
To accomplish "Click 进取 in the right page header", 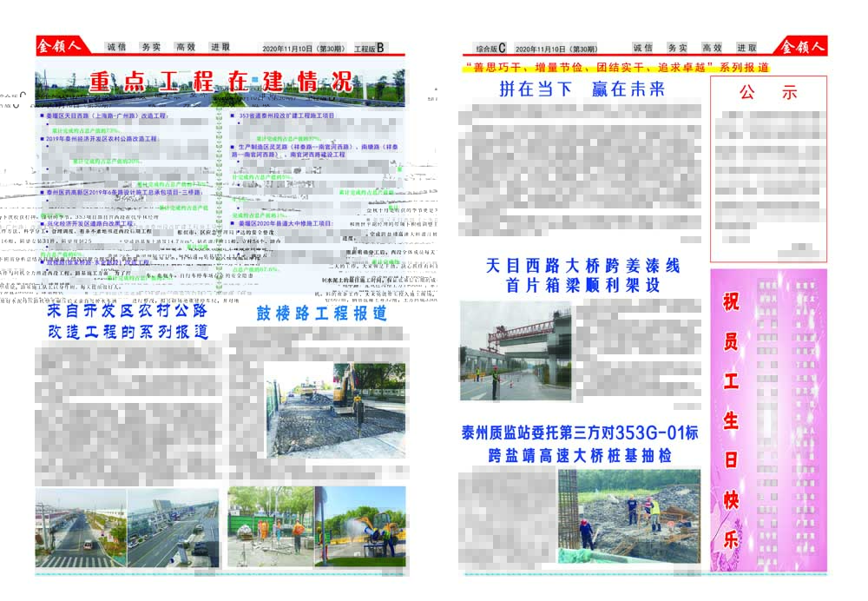I will point(746,48).
